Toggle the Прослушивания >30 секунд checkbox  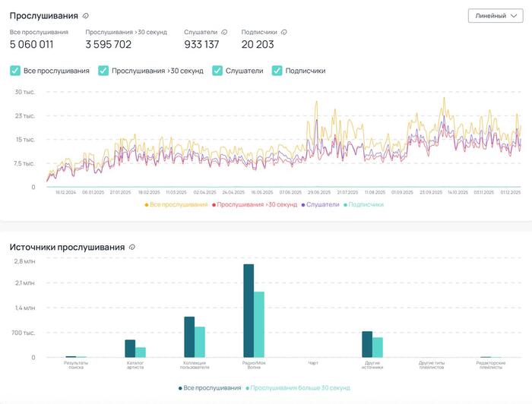pos(104,71)
